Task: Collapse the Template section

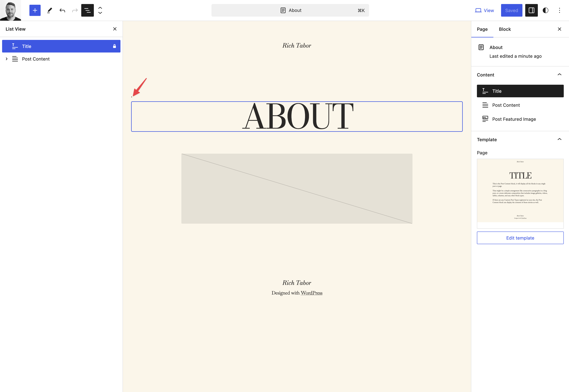Action: point(560,139)
